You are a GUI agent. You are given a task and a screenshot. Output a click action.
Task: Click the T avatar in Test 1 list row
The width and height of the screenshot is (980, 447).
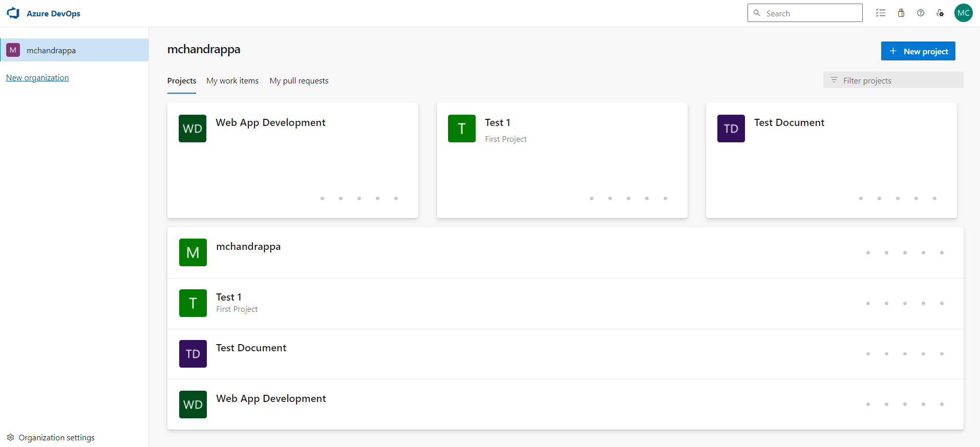(193, 303)
